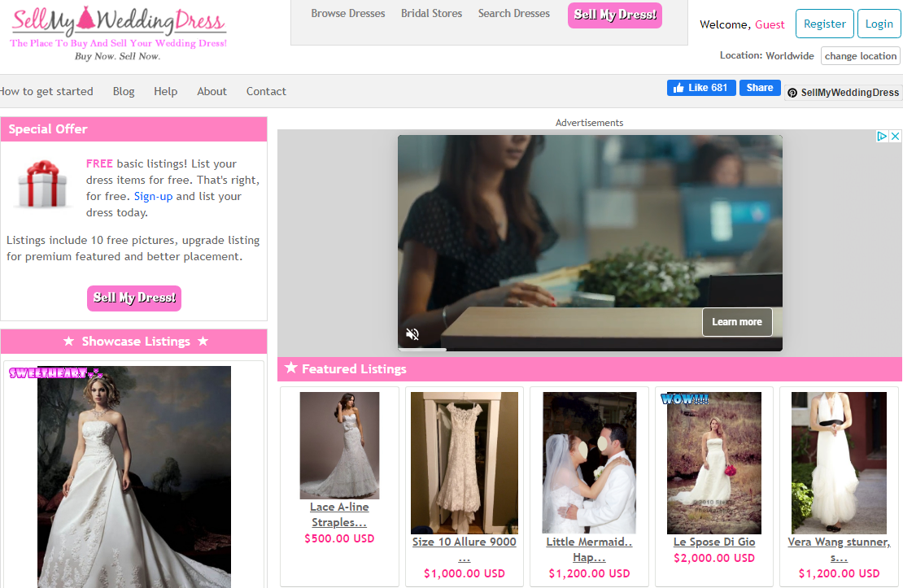
Task: Click the red gift box icon
Action: (x=42, y=184)
